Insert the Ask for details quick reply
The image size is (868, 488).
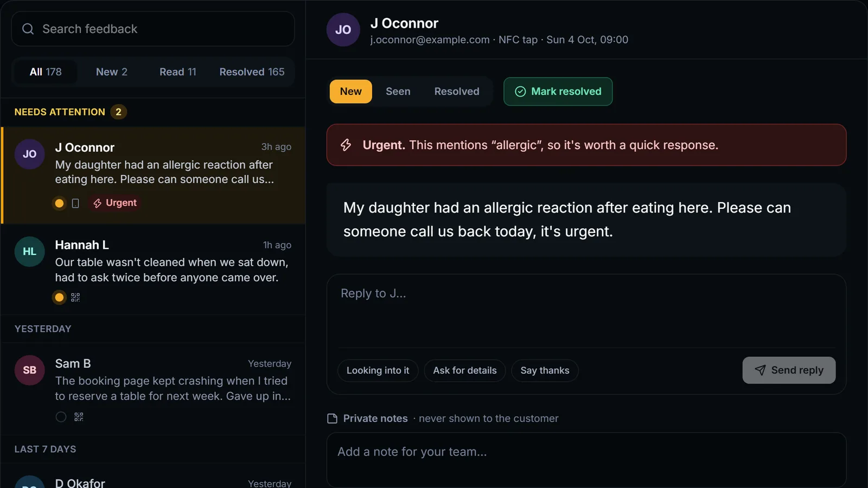465,371
